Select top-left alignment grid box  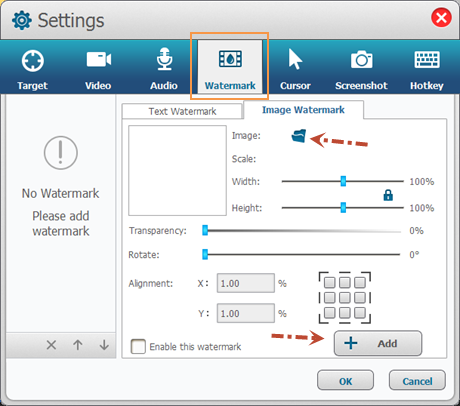pyautogui.click(x=330, y=282)
